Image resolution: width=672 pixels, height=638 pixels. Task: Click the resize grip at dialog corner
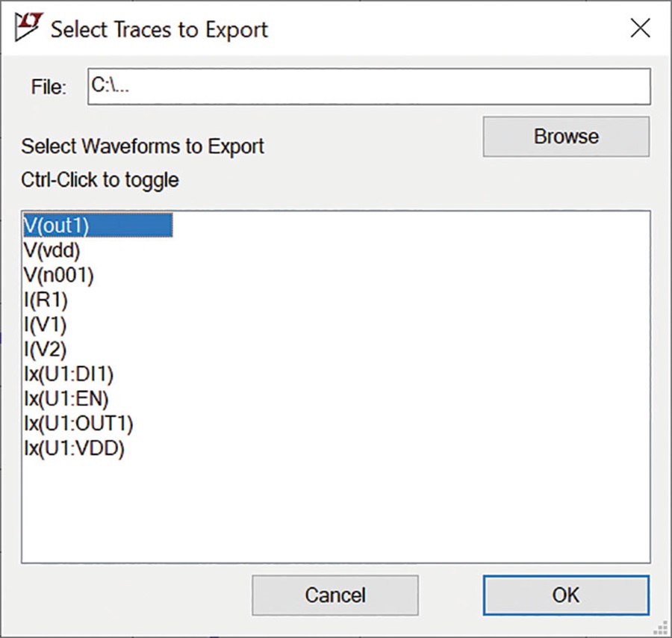pyautogui.click(x=661, y=628)
